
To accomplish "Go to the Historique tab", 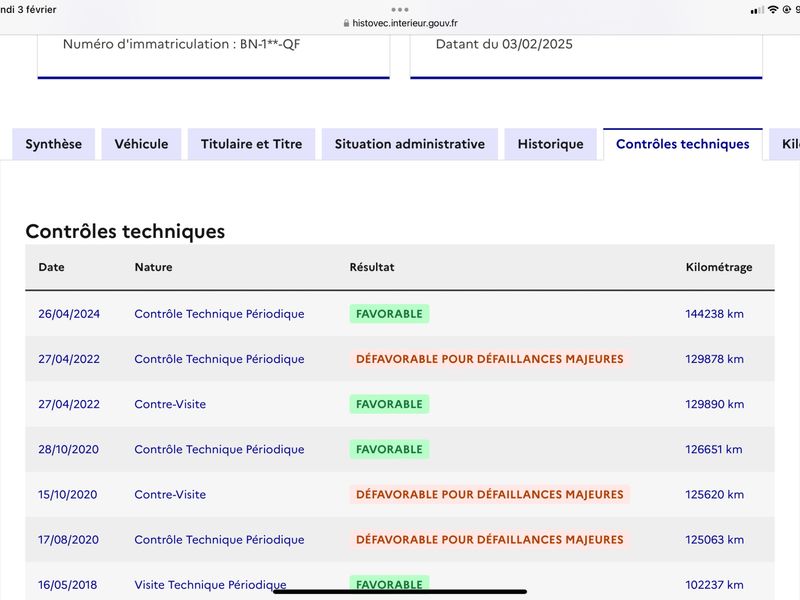I will (x=551, y=144).
